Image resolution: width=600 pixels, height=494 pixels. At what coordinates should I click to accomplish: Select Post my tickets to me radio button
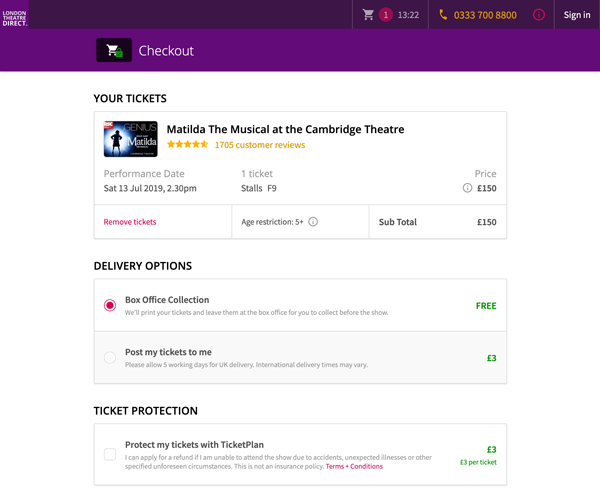pyautogui.click(x=110, y=357)
